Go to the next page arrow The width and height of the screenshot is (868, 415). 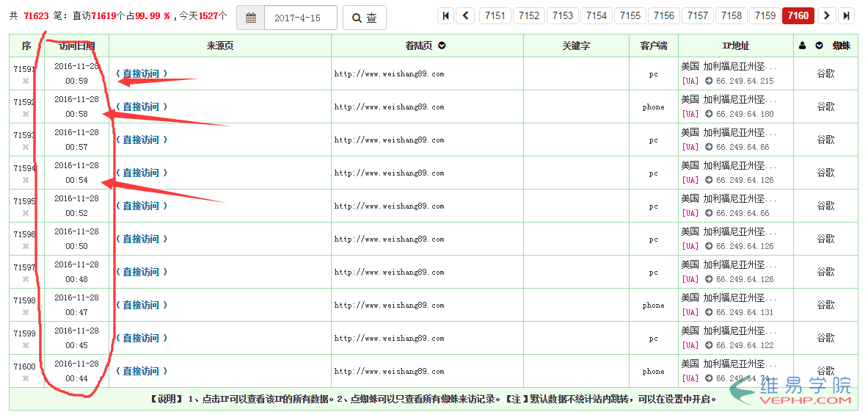[x=826, y=15]
